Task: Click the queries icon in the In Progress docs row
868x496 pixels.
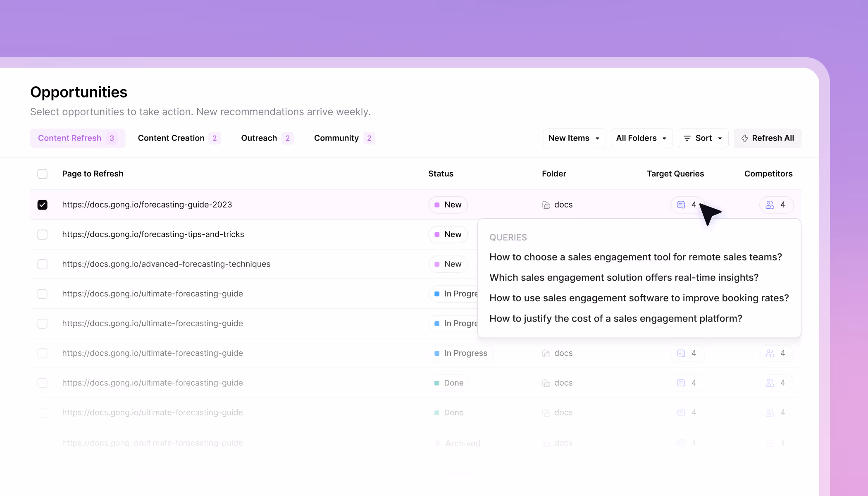Action: coord(681,353)
